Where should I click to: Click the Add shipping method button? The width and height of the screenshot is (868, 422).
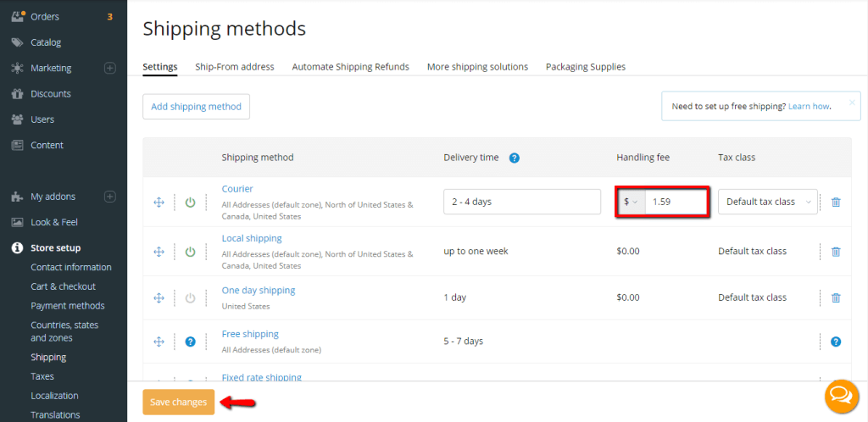pyautogui.click(x=196, y=107)
